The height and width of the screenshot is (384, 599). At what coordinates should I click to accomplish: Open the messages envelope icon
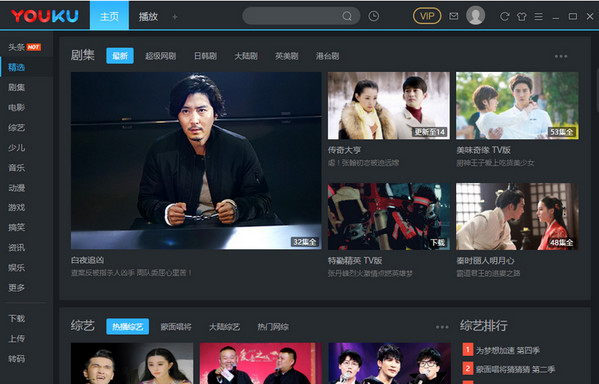click(453, 16)
